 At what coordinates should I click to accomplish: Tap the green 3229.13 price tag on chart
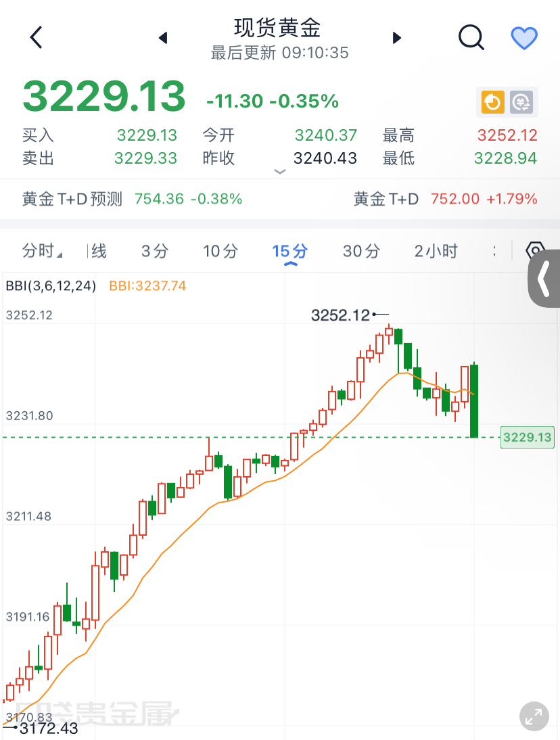(x=527, y=437)
